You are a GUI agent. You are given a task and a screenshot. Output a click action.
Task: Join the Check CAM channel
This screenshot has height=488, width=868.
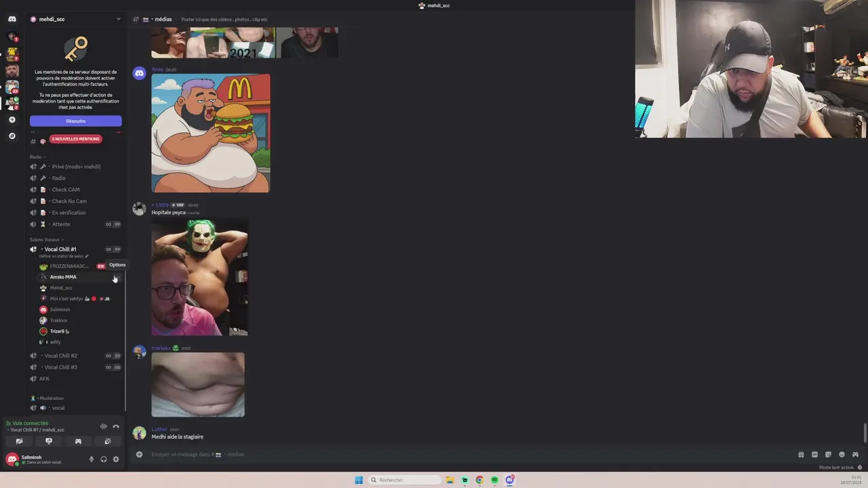pyautogui.click(x=75, y=190)
